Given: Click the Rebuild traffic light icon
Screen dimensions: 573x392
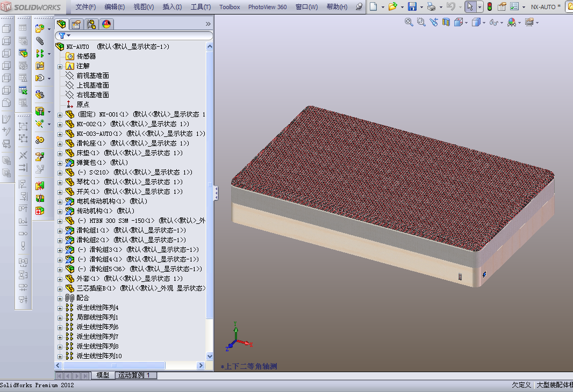Looking at the screenshot, I should click(x=490, y=6).
